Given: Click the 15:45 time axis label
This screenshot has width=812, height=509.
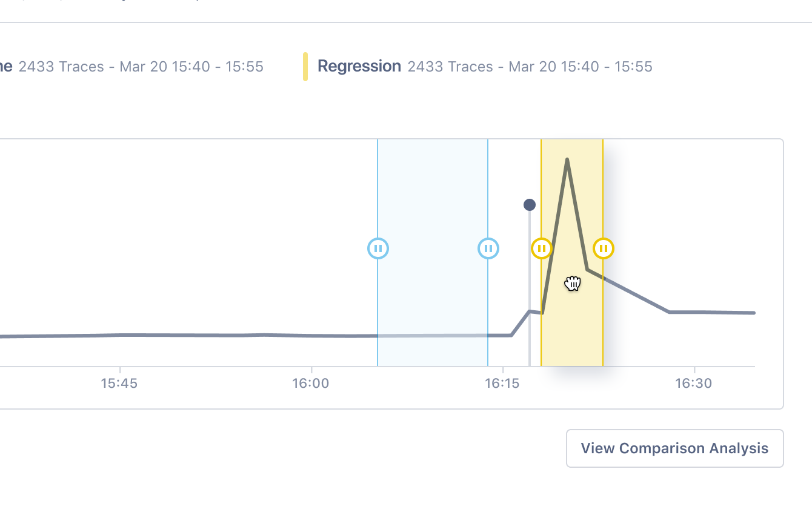Looking at the screenshot, I should click(120, 383).
